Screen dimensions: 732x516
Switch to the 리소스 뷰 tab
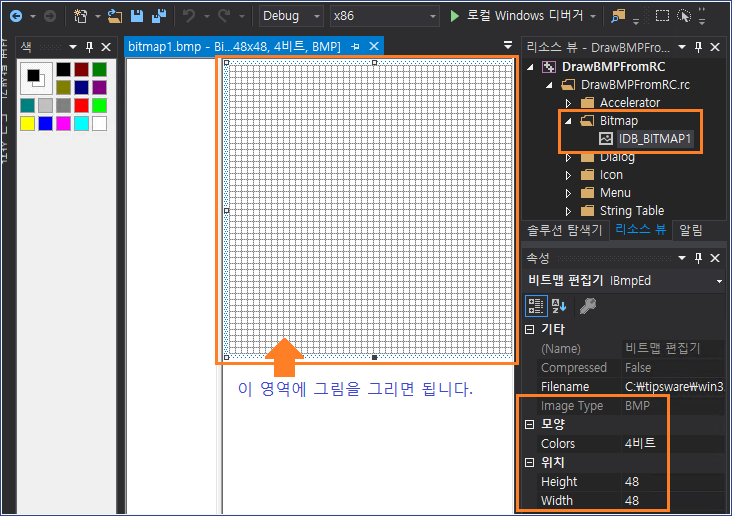(640, 230)
